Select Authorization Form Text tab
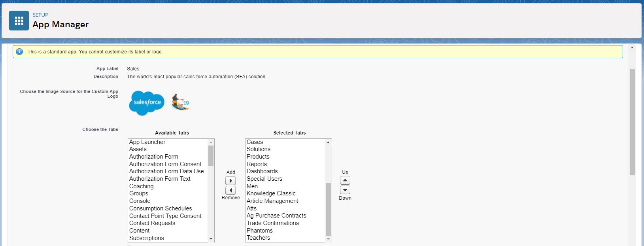This screenshot has width=644, height=246. pyautogui.click(x=168, y=179)
